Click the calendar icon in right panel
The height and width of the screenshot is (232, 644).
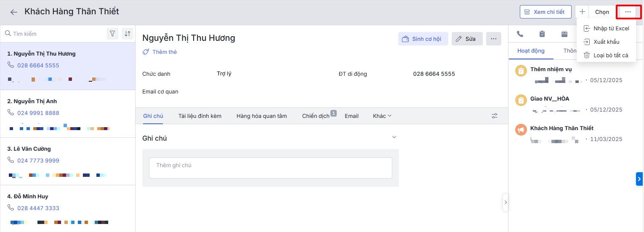(x=564, y=34)
